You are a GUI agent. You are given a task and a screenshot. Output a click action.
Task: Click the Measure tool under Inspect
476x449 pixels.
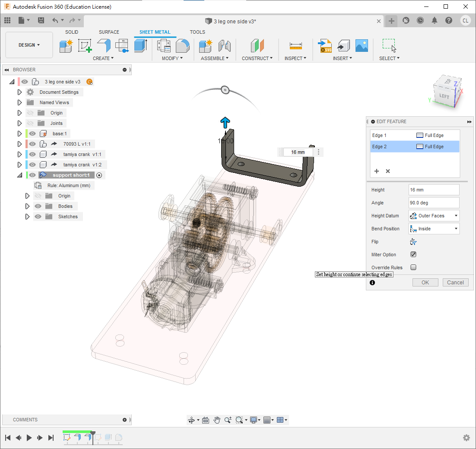coord(296,45)
